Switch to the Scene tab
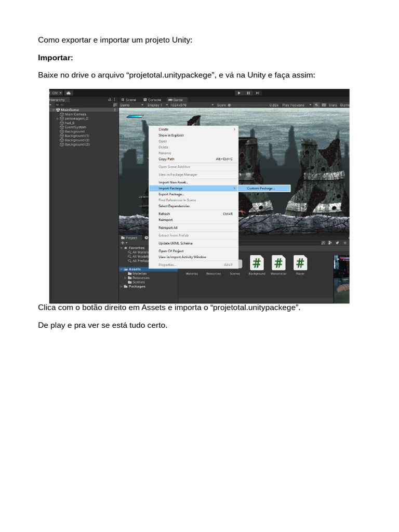The height and width of the screenshot is (532, 399). pos(129,100)
